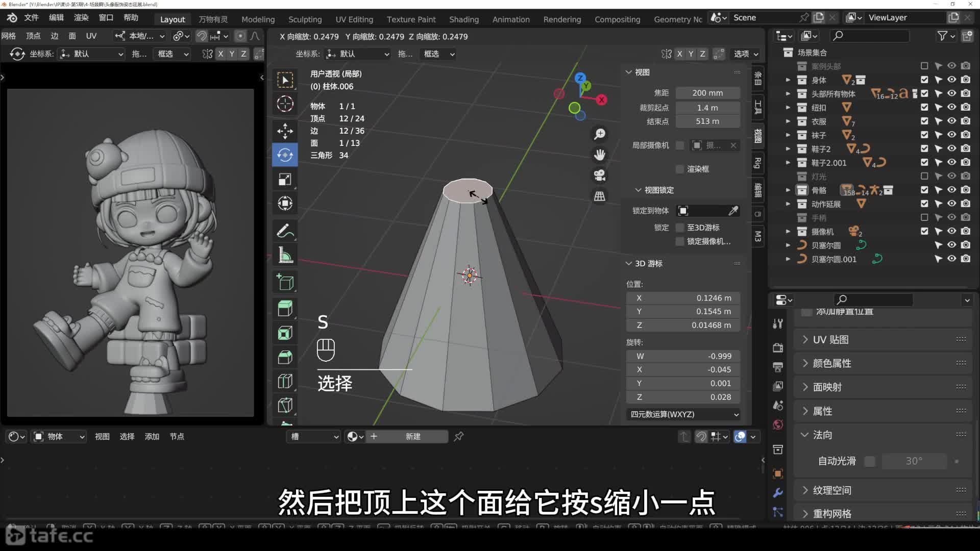The image size is (980, 551).
Task: Select the Move tool
Action: tap(285, 131)
